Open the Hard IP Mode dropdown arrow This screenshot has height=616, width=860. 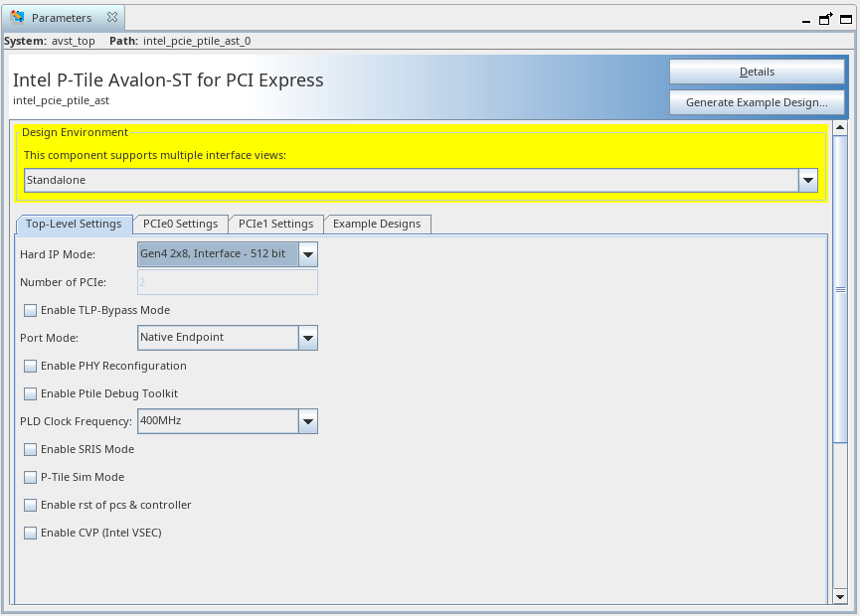[x=308, y=254]
